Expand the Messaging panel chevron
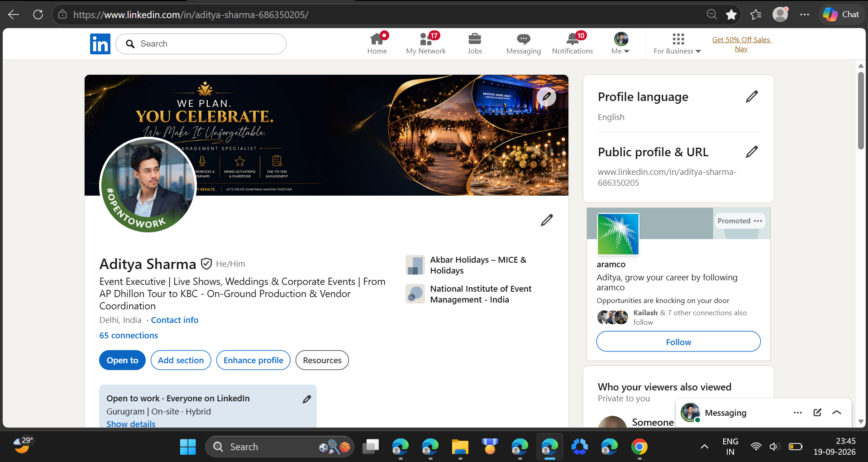The height and width of the screenshot is (462, 868). click(x=837, y=413)
